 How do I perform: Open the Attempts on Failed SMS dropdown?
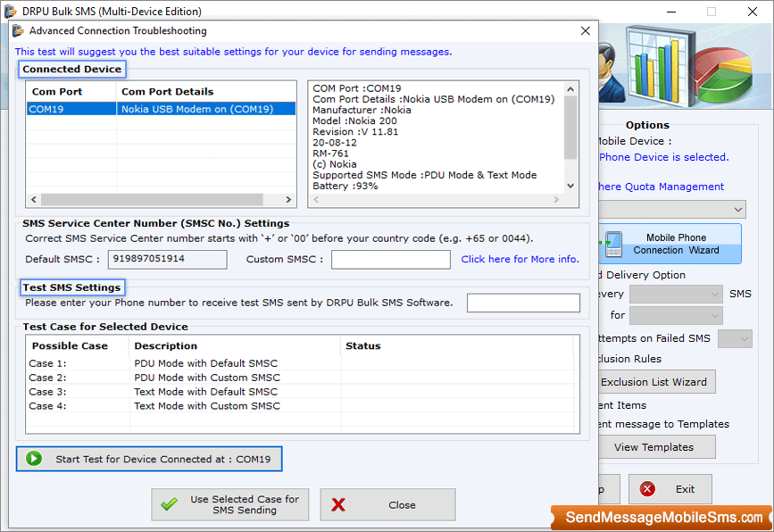[x=735, y=338]
